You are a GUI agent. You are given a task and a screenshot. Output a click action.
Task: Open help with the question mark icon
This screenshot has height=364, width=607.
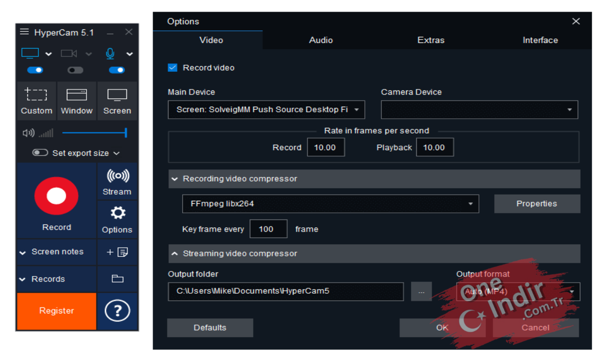click(x=117, y=311)
